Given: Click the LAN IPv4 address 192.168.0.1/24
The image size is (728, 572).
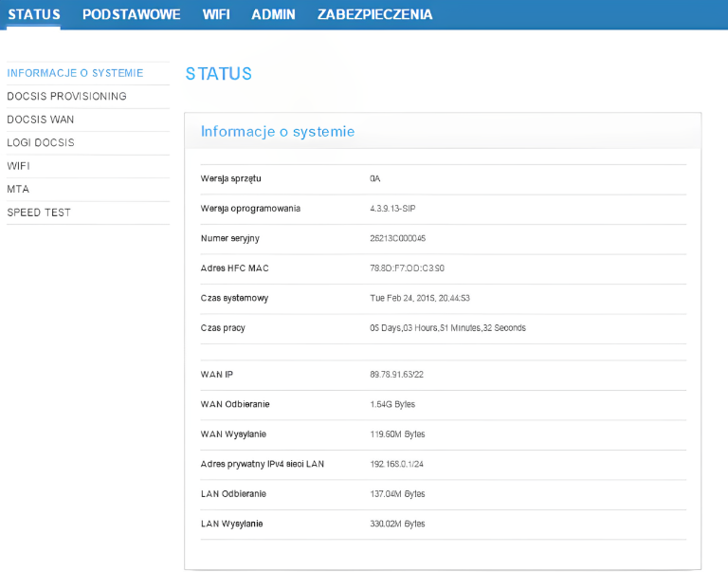Looking at the screenshot, I should pos(396,464).
